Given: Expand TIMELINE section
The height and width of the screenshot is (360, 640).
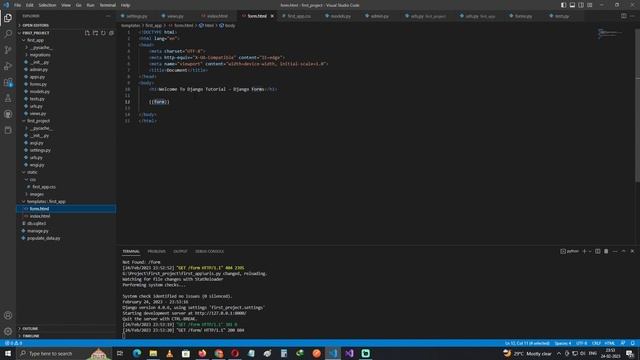Looking at the screenshot, I should 66,336.
